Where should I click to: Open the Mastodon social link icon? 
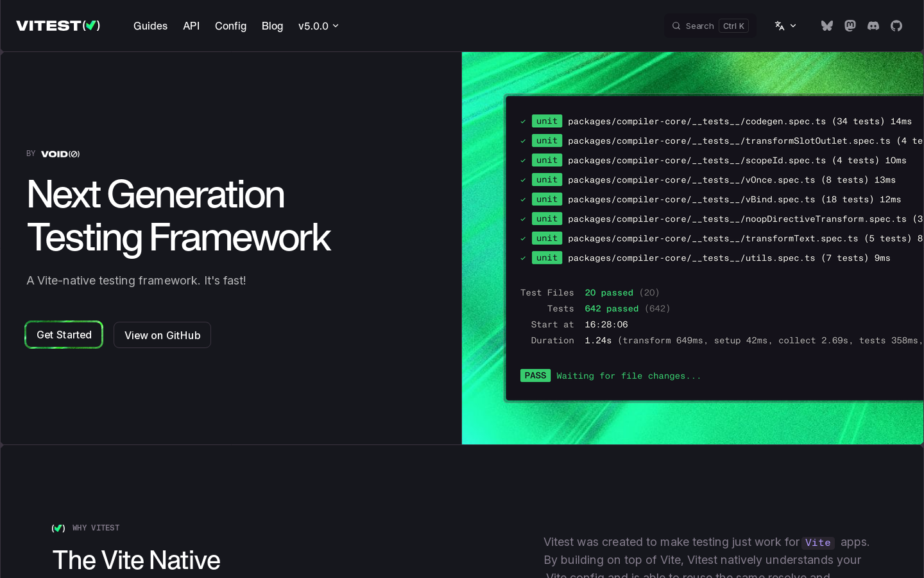coord(850,26)
